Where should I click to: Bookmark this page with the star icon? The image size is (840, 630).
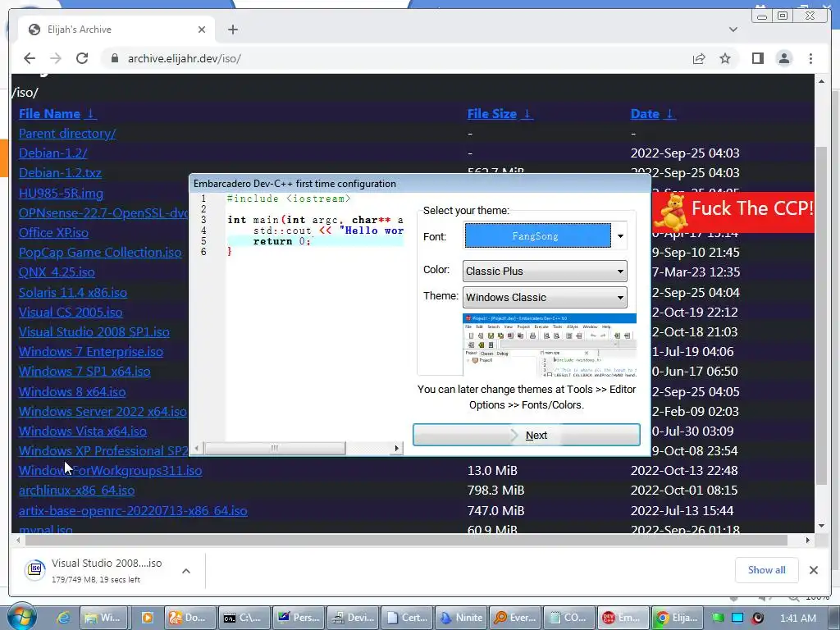725,58
